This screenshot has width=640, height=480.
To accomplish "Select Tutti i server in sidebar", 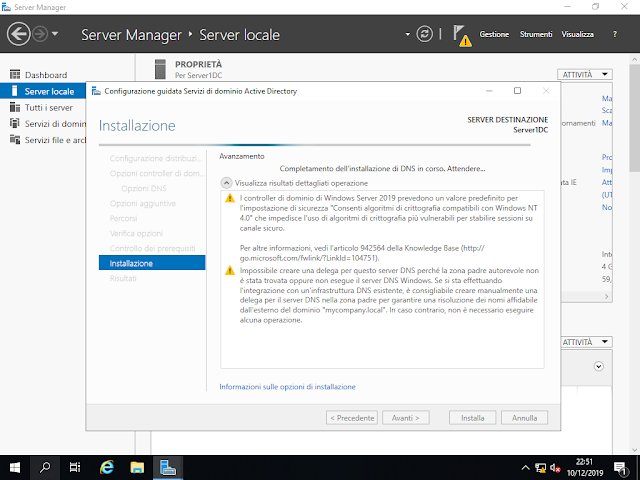I will [43, 107].
